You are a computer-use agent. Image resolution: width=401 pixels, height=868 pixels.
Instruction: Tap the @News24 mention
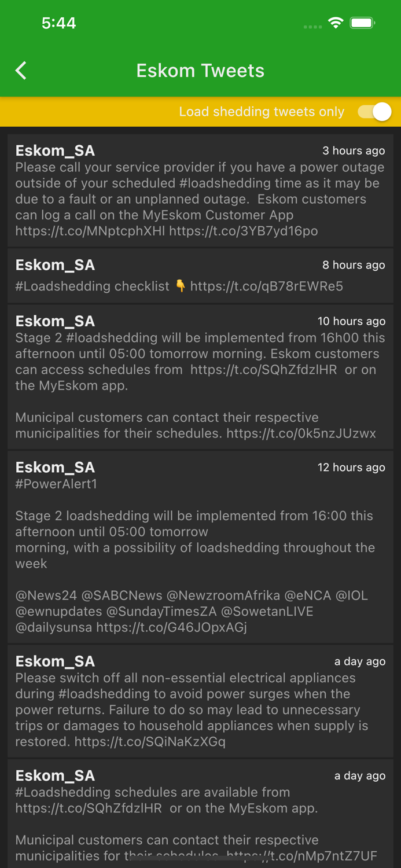click(41, 595)
